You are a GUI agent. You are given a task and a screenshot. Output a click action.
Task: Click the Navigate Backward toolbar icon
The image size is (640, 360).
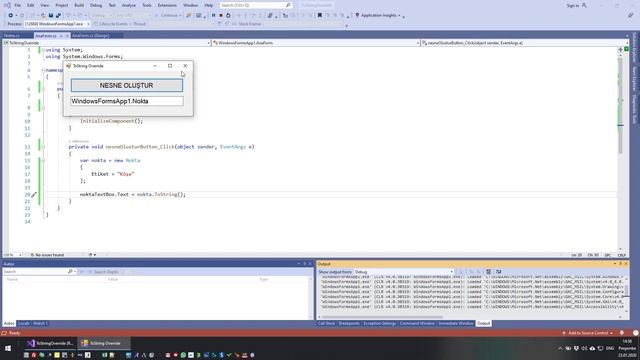pyautogui.click(x=11, y=15)
